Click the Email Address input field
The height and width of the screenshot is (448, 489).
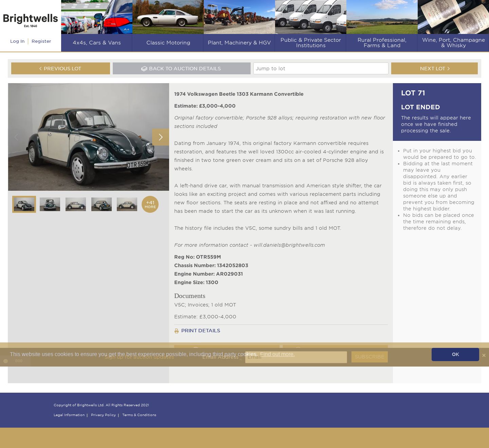(296, 357)
